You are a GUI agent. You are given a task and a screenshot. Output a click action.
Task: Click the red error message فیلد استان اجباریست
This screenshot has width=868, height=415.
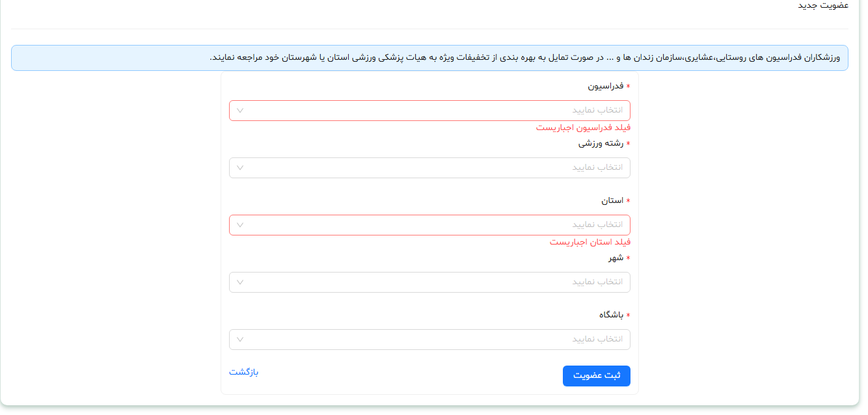(588, 242)
